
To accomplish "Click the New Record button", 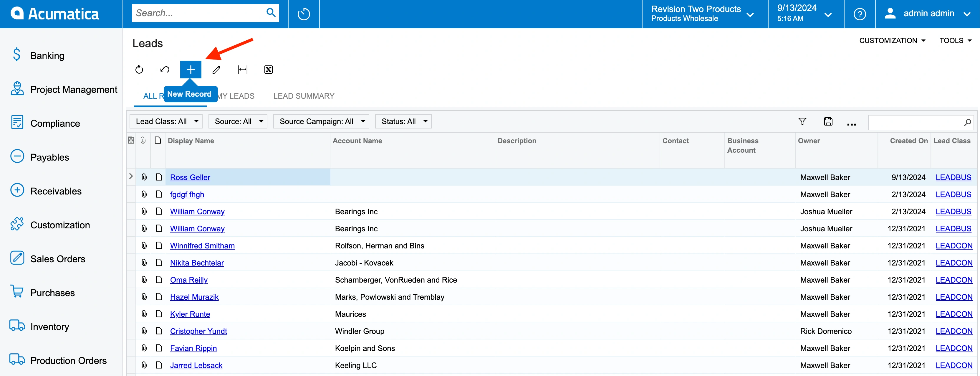I will tap(191, 69).
